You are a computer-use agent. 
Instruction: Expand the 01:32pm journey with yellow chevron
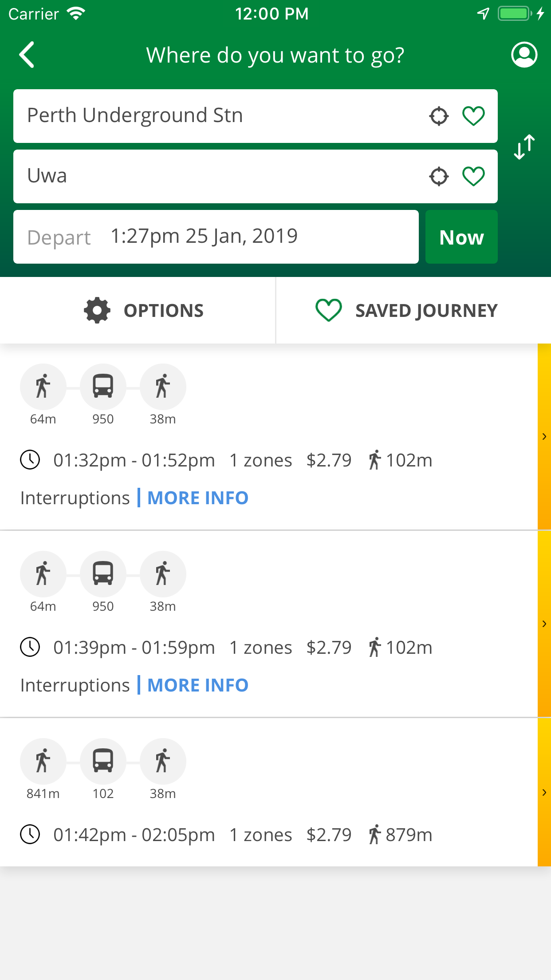tap(544, 437)
